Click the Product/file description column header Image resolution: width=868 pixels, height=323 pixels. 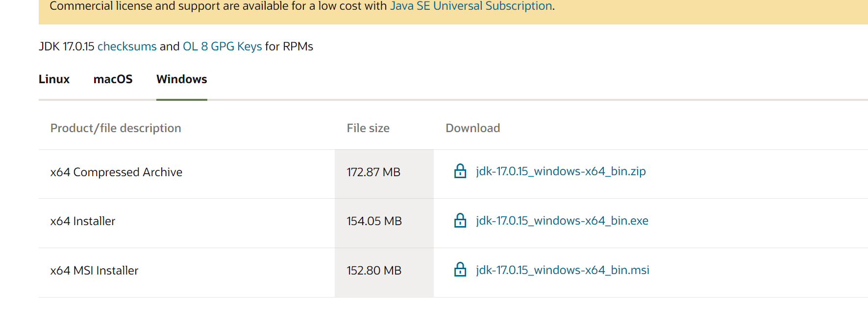point(116,128)
